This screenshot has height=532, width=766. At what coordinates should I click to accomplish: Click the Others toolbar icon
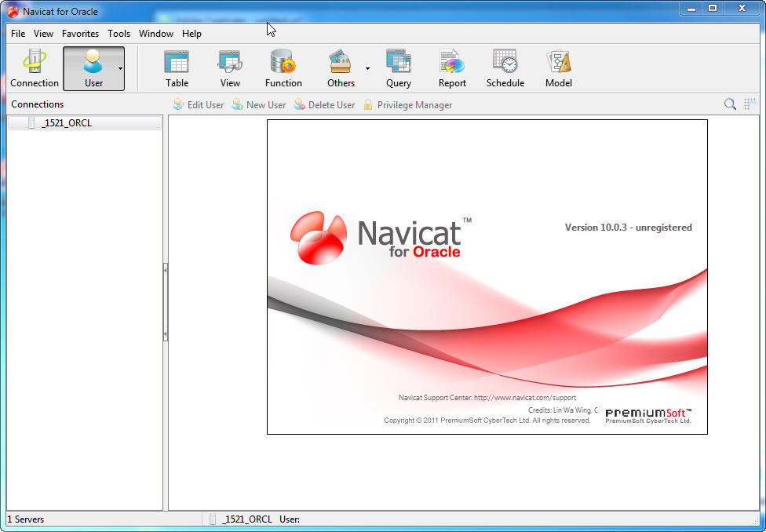tap(341, 68)
